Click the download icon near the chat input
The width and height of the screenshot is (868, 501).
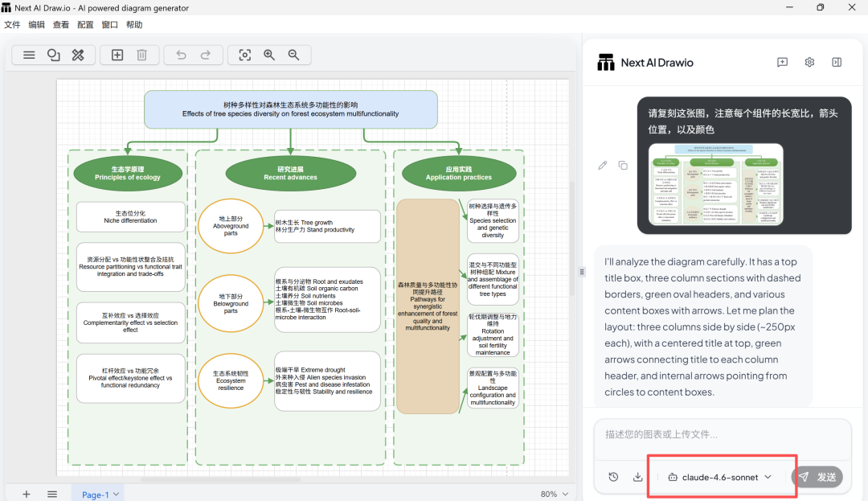(638, 477)
